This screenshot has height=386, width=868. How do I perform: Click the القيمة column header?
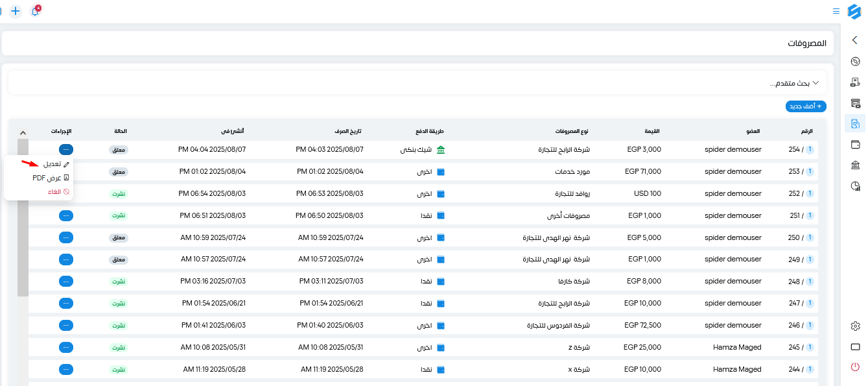tap(651, 132)
